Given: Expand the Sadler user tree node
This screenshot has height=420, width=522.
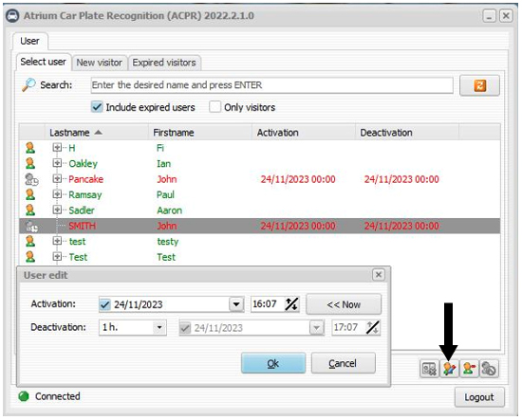Looking at the screenshot, I should coord(57,210).
